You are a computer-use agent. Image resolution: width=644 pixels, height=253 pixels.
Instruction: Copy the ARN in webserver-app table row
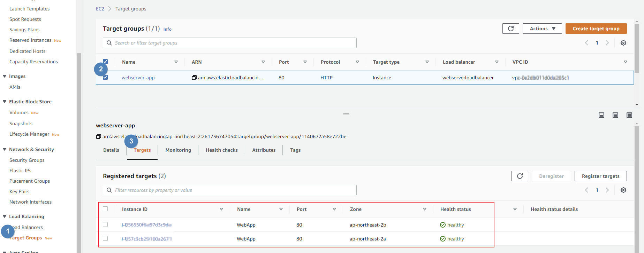tap(194, 78)
